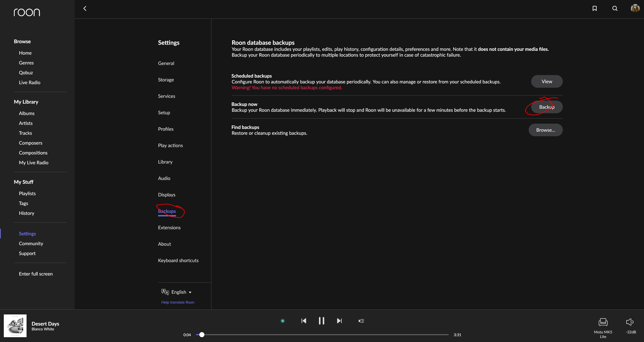644x342 pixels.
Task: Open the play queue icon
Action: 361,321
